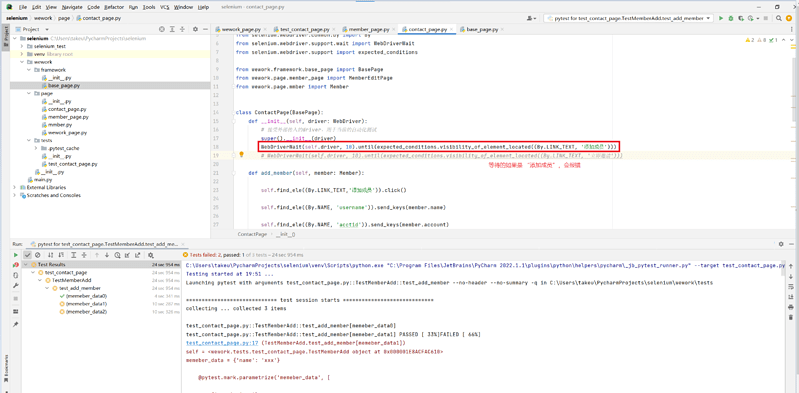
Task: Open the editor tabs three-dot menu
Action: (x=791, y=29)
